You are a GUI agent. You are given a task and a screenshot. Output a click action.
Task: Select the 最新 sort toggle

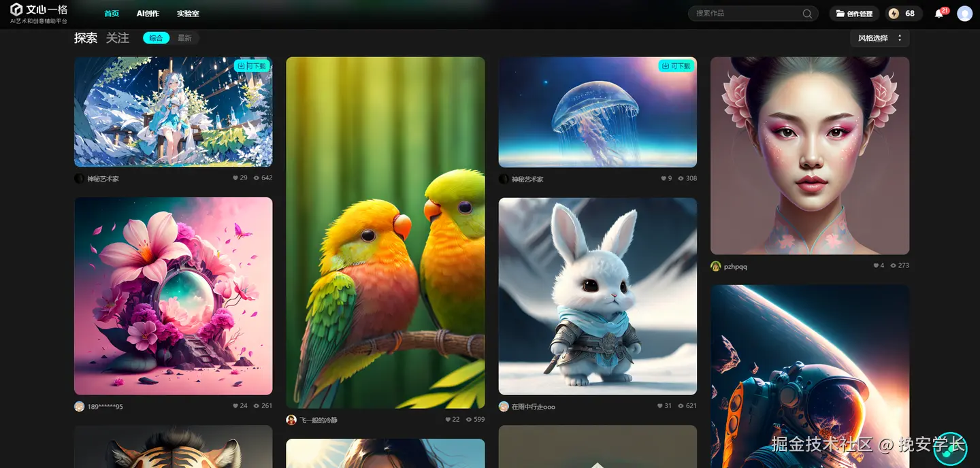[185, 38]
